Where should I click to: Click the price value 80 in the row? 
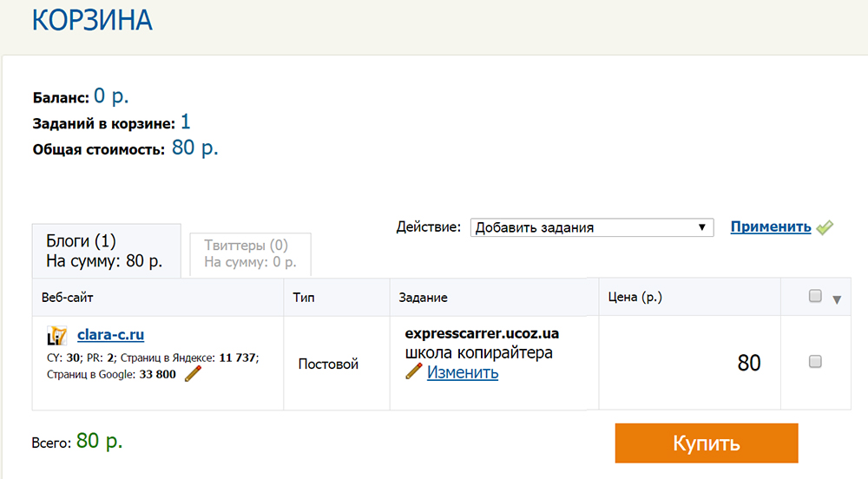click(x=748, y=363)
